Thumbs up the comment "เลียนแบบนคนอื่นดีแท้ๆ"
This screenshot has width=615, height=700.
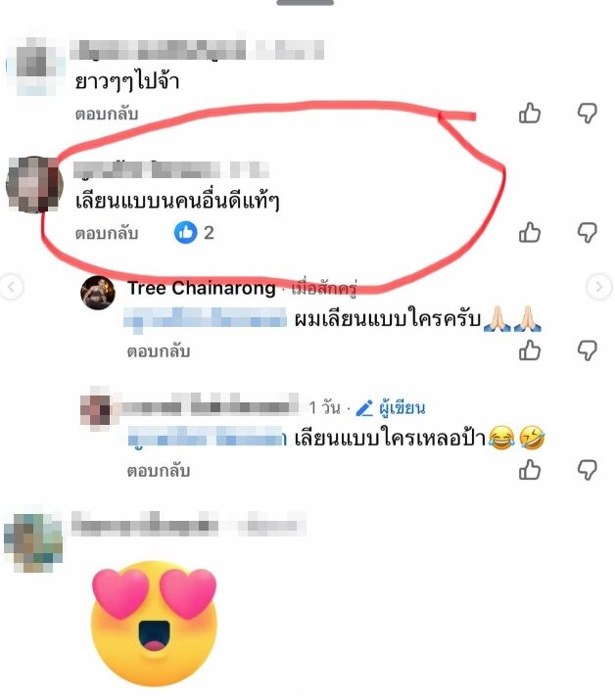[530, 233]
